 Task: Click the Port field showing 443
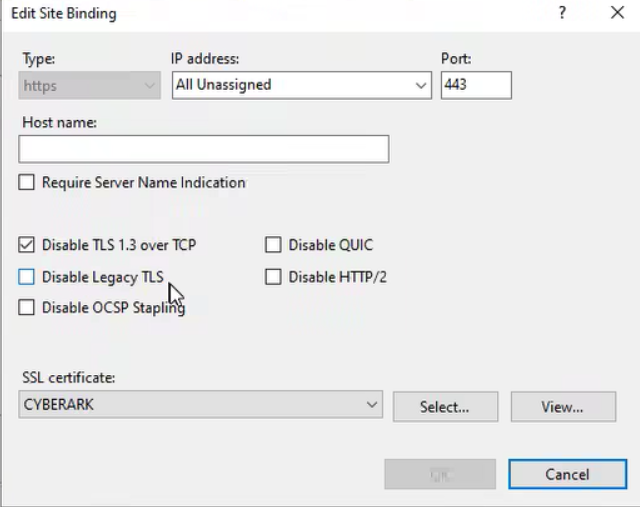point(476,85)
